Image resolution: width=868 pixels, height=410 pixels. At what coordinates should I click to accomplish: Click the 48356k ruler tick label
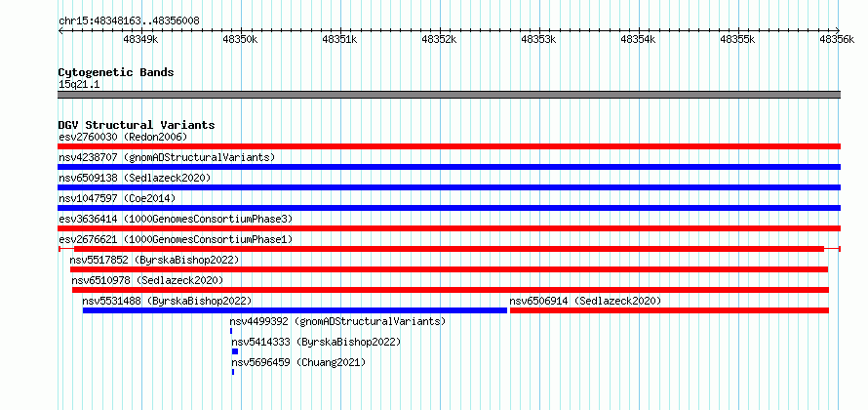pyautogui.click(x=837, y=39)
